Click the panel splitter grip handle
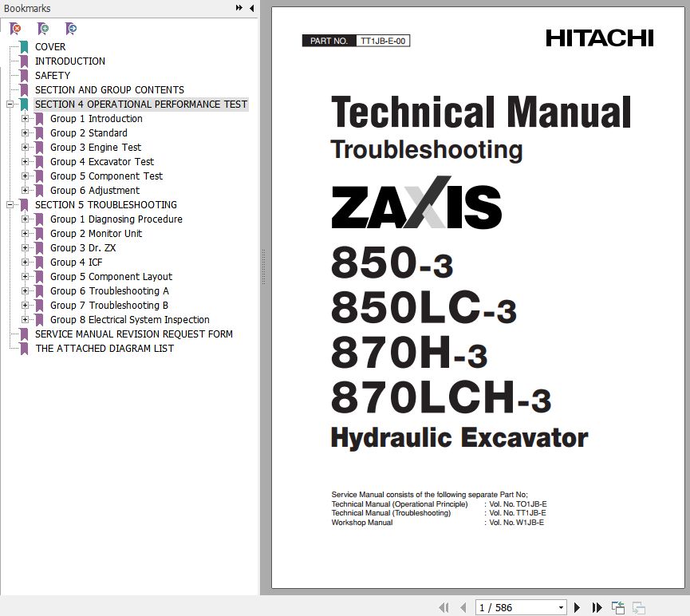The image size is (690, 616). (x=263, y=267)
